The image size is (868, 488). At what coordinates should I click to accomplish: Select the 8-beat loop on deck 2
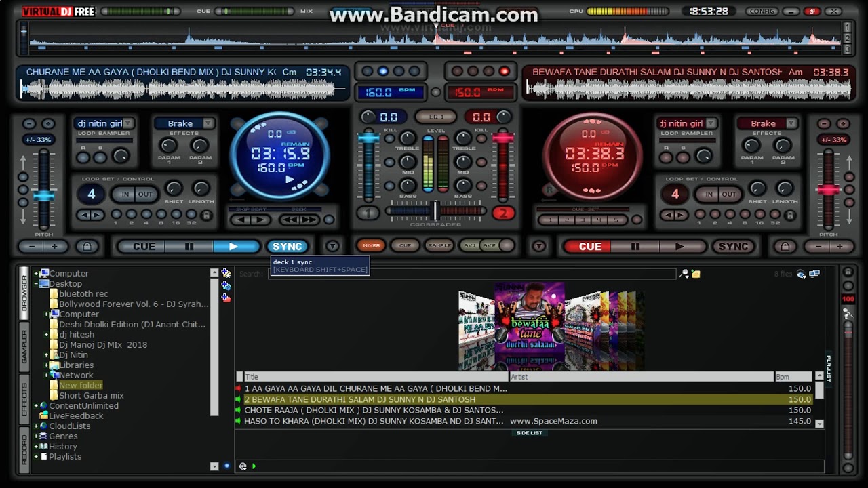tap(745, 215)
